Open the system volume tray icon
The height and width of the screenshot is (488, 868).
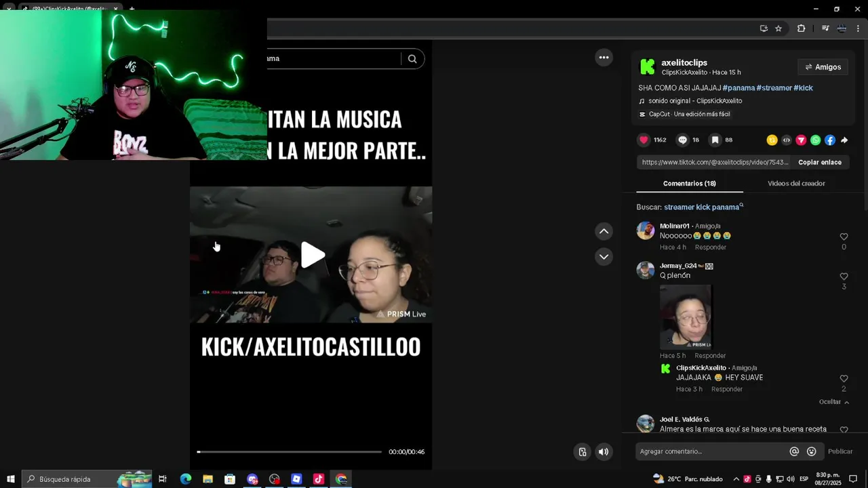pyautogui.click(x=791, y=479)
